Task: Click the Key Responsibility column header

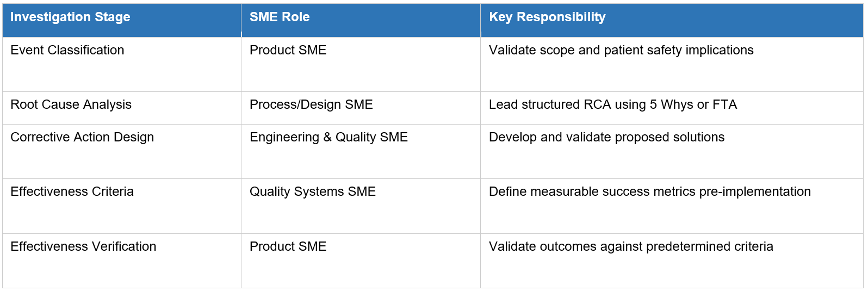Action: point(672,20)
